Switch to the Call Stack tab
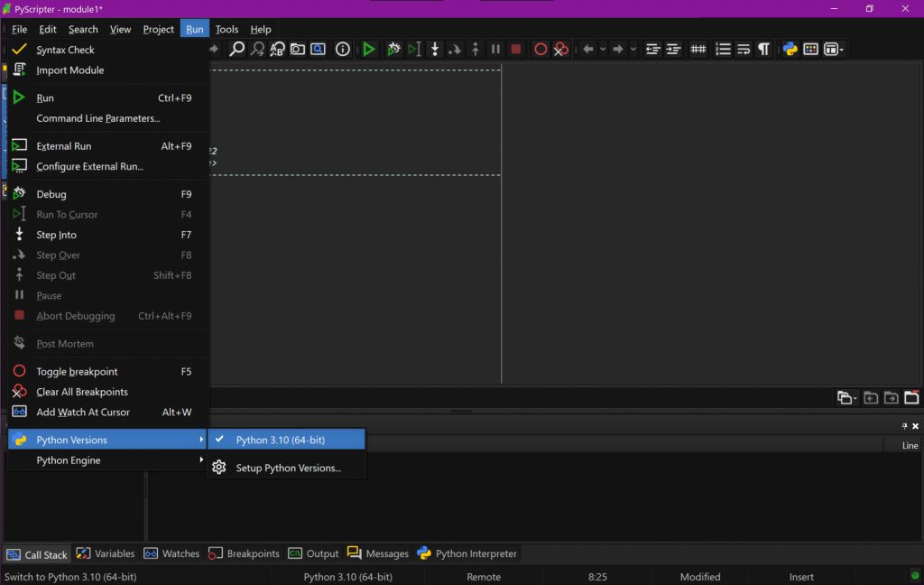Image resolution: width=924 pixels, height=585 pixels. [37, 554]
